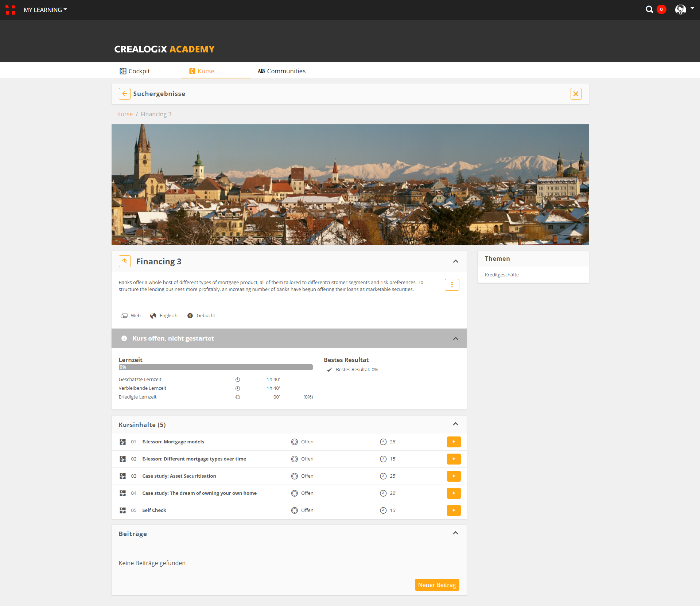The width and height of the screenshot is (700, 606).
Task: Click the Lernzeit progress bar
Action: pos(215,367)
